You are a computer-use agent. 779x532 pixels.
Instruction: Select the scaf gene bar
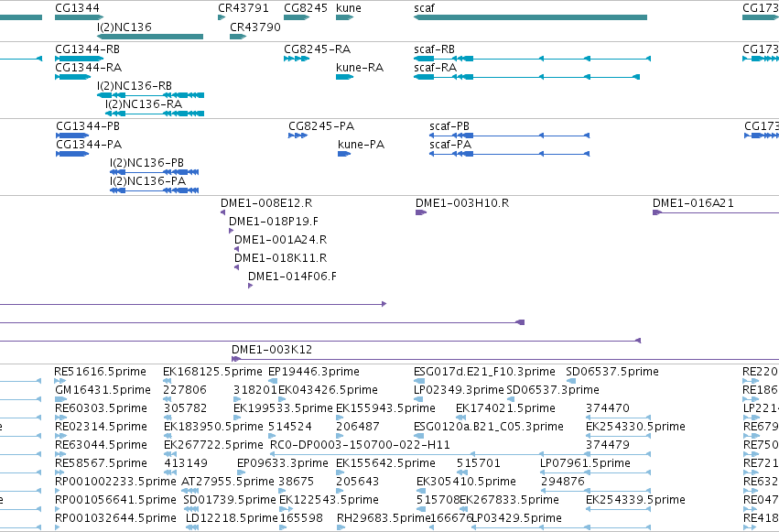tap(531, 17)
